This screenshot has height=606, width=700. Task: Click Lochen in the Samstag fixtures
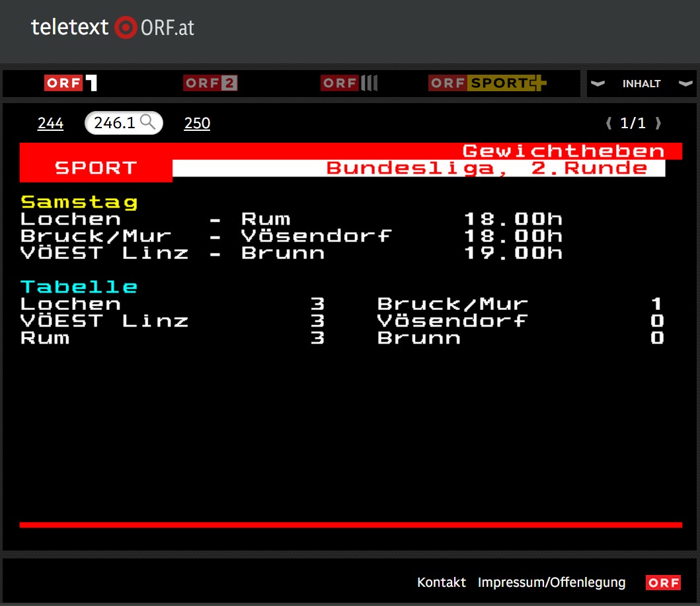pyautogui.click(x=71, y=219)
